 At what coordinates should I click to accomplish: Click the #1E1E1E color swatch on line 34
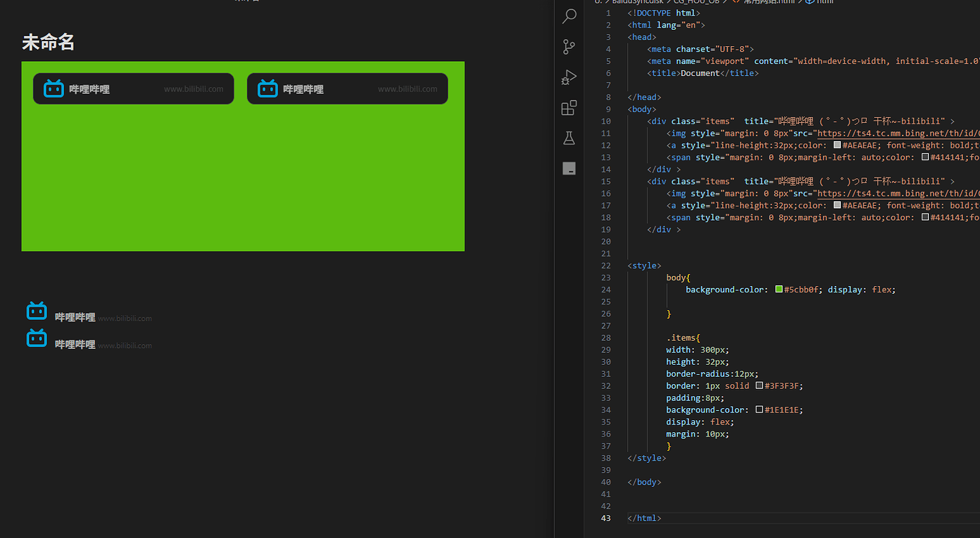tap(761, 410)
